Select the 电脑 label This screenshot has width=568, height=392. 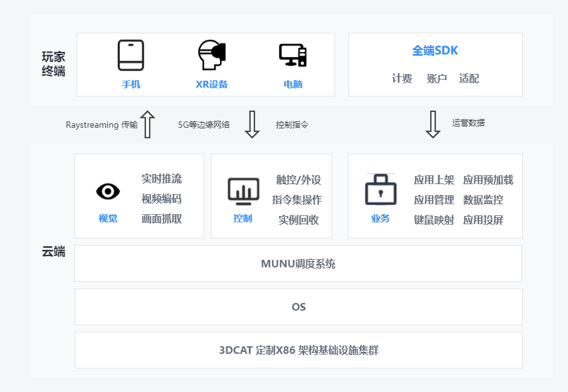(x=293, y=85)
